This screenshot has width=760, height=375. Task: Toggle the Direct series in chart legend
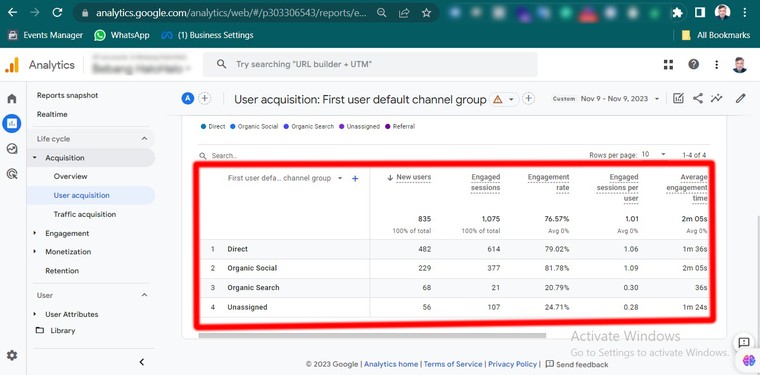coord(213,126)
